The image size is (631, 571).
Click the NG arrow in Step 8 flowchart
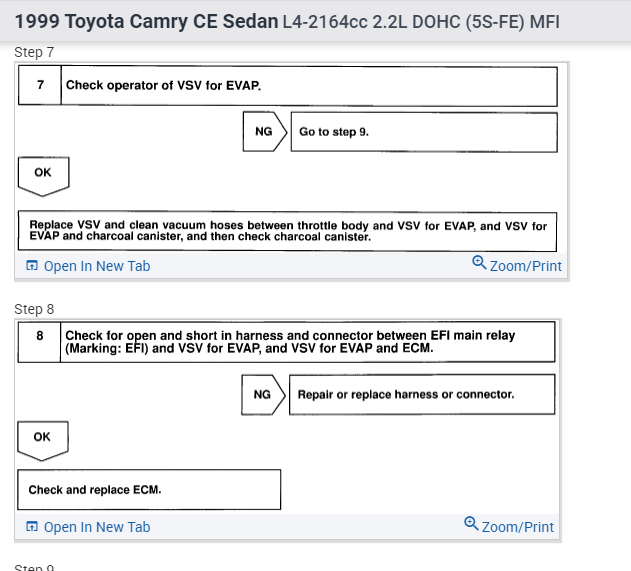click(263, 394)
